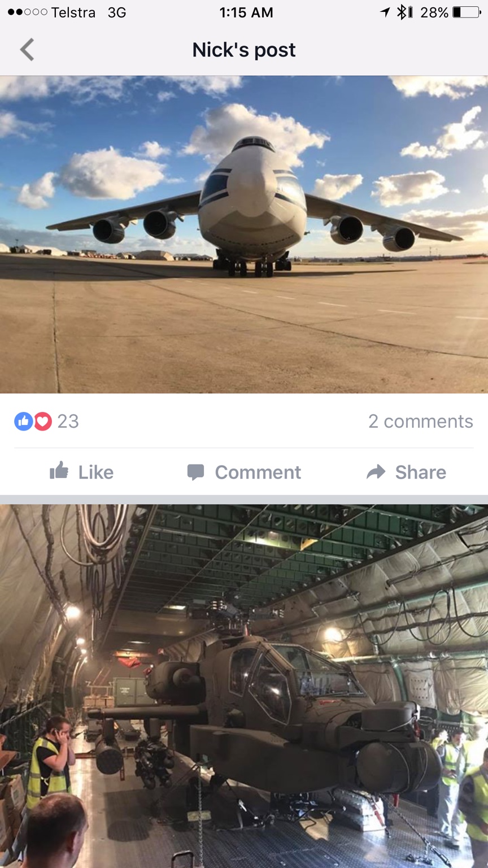Screen dimensions: 488x868
Task: Tap the cellular signal strength dots
Action: pos(27,12)
